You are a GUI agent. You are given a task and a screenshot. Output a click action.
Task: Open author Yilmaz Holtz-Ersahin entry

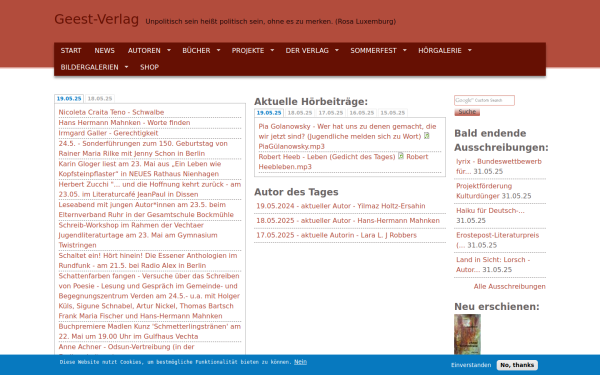coord(341,206)
